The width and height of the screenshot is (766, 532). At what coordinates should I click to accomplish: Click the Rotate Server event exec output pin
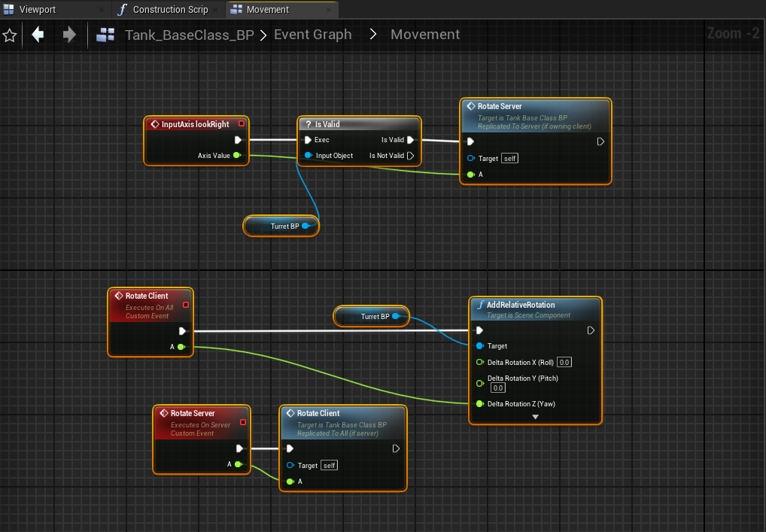pos(239,448)
